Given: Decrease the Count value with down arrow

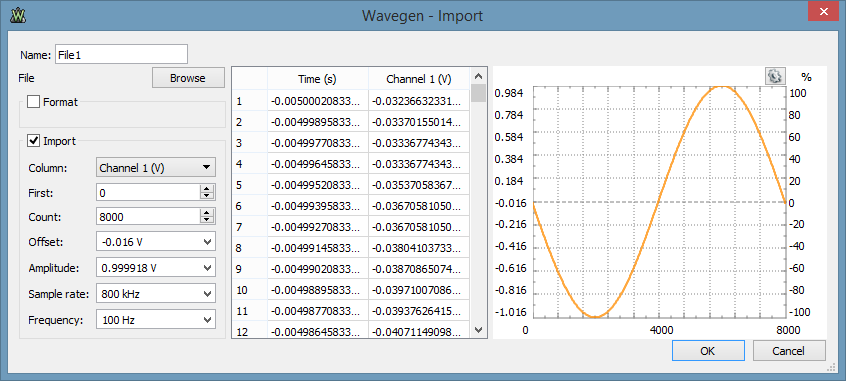Looking at the screenshot, I should tap(207, 221).
